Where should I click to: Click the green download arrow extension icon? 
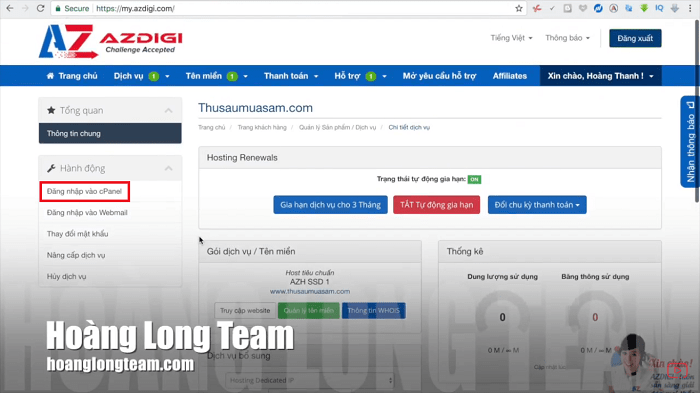[644, 8]
